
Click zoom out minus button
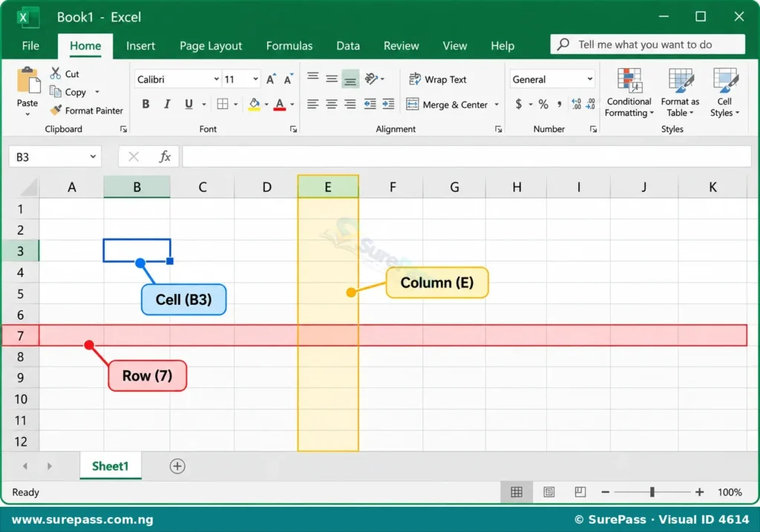[605, 492]
